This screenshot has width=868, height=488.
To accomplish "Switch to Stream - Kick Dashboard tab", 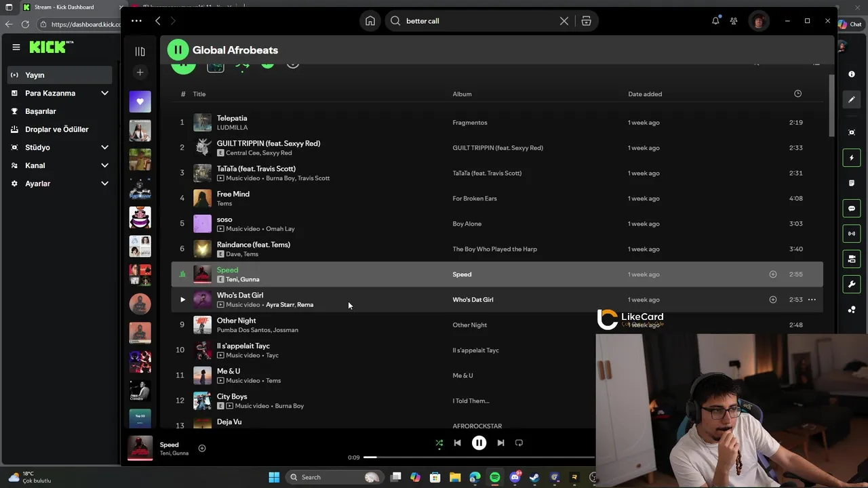I will click(x=64, y=7).
